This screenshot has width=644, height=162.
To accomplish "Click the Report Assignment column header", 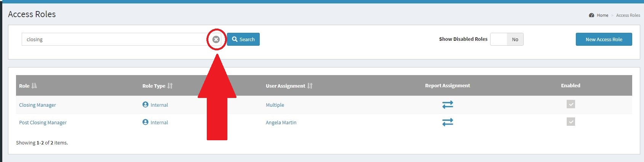I will (447, 85).
